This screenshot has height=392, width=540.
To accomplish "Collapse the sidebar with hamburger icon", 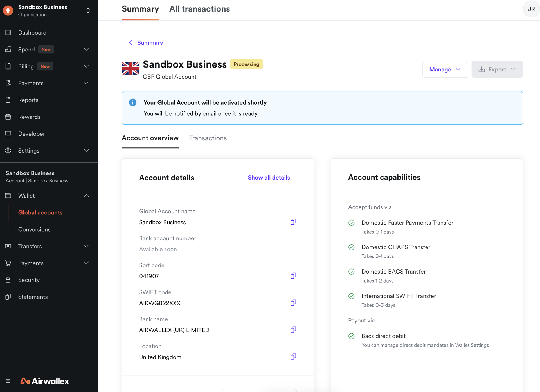I will [8, 381].
